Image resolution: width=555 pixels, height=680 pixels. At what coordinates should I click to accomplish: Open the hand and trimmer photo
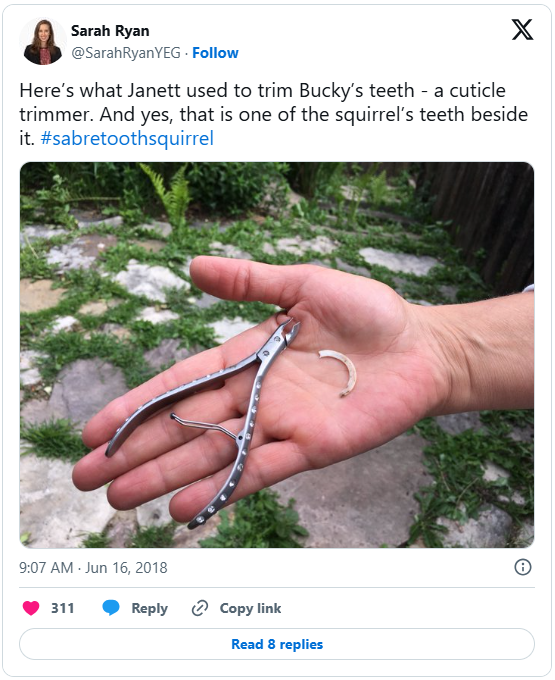[x=277, y=355]
